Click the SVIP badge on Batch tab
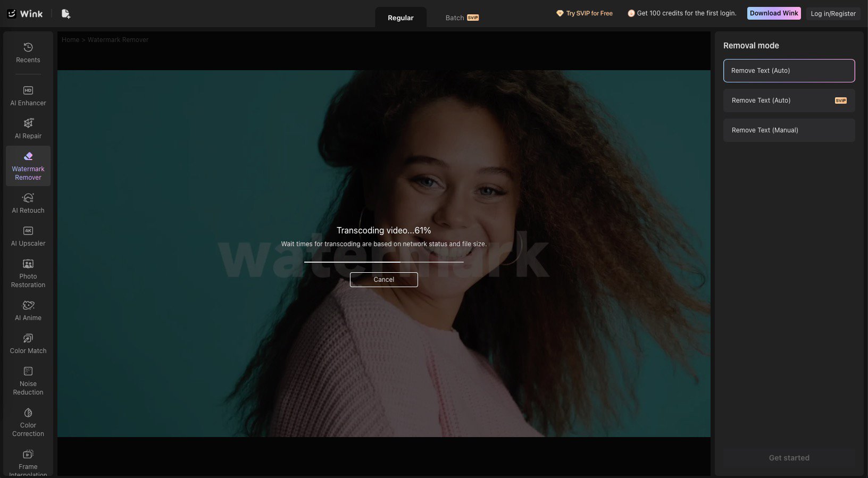The width and height of the screenshot is (868, 478). (473, 18)
